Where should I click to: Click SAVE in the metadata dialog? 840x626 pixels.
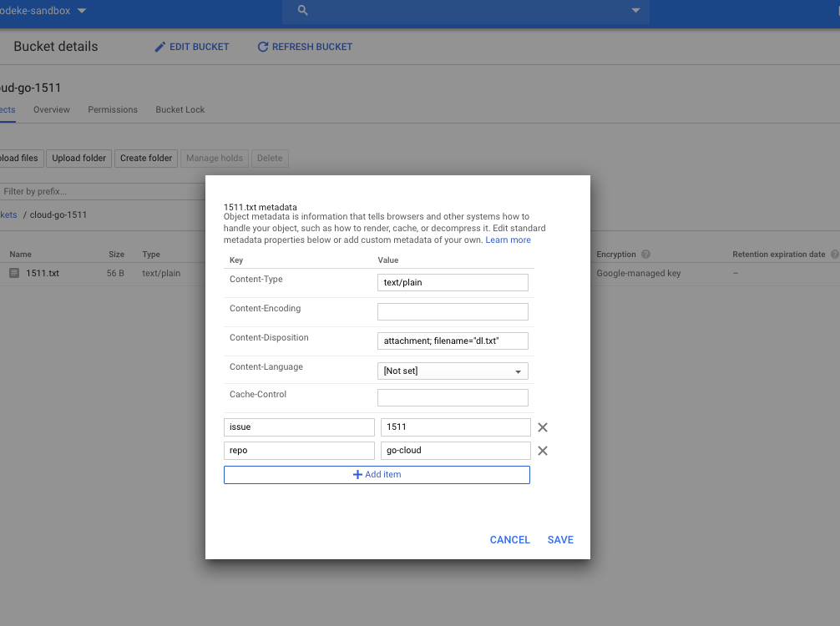[x=560, y=540]
